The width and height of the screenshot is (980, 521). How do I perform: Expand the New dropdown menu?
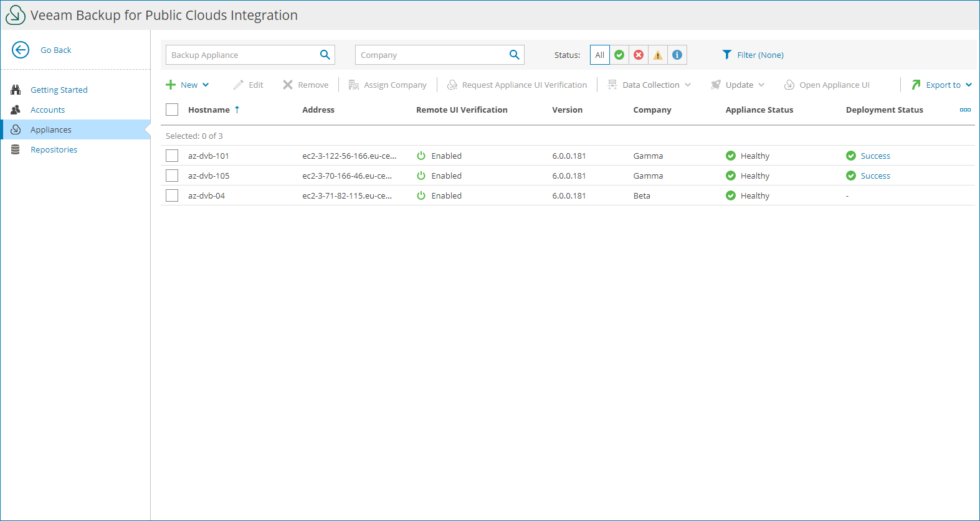coord(188,85)
